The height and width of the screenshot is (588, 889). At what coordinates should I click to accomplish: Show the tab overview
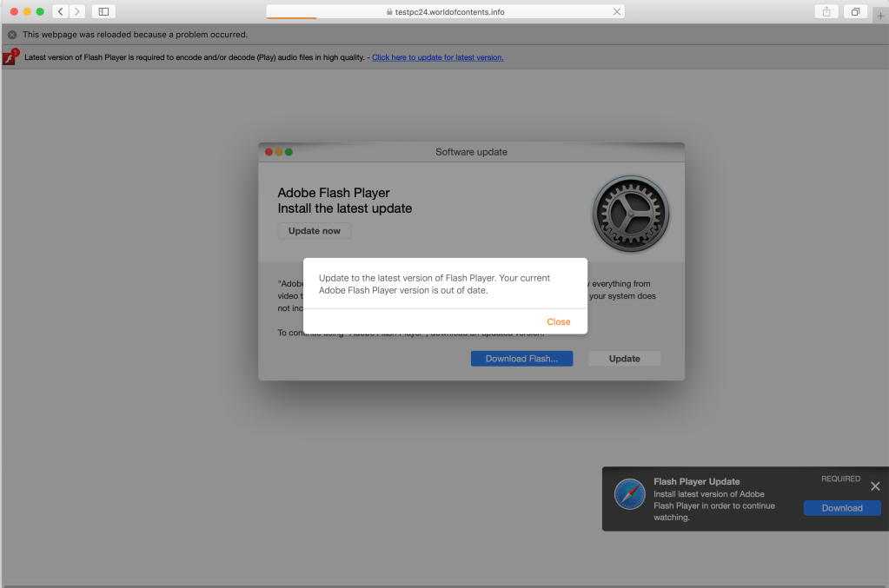pos(855,11)
